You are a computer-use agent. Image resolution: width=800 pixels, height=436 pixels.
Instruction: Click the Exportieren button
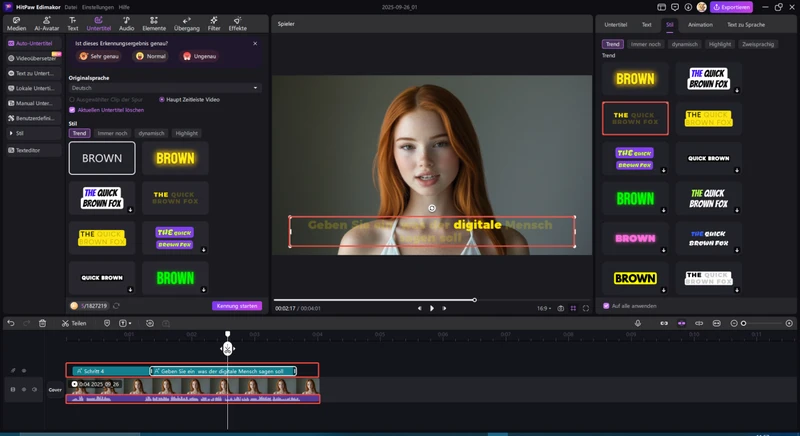(729, 7)
